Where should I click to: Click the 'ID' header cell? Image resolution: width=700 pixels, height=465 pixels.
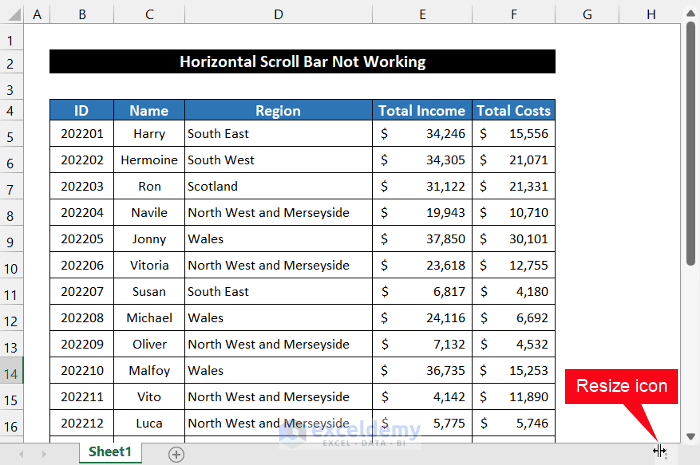tap(82, 111)
